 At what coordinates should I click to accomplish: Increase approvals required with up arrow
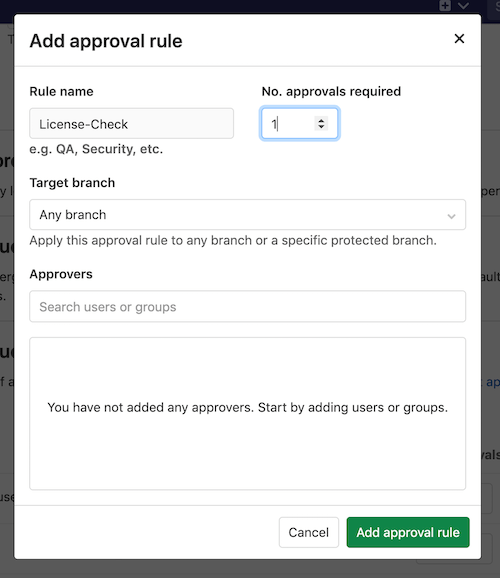[x=321, y=120]
